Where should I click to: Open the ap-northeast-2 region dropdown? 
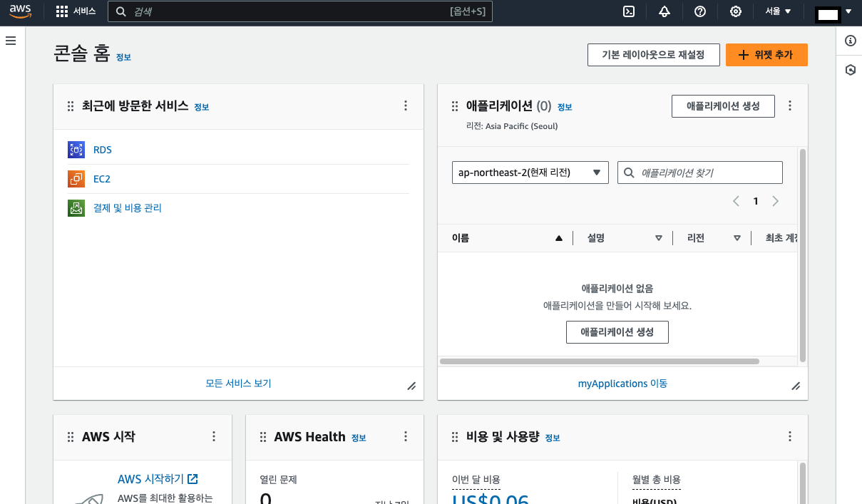coord(530,173)
